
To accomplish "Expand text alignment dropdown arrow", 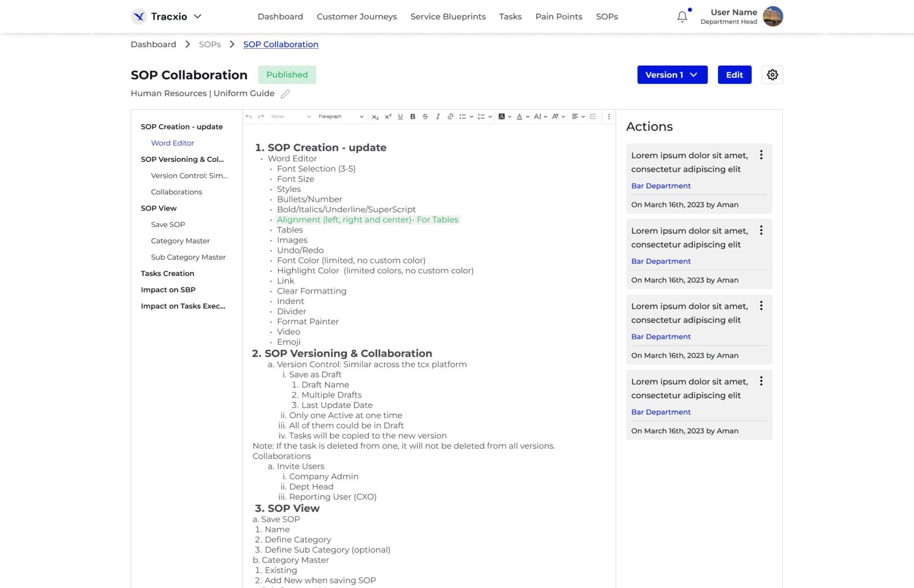I will 583,117.
